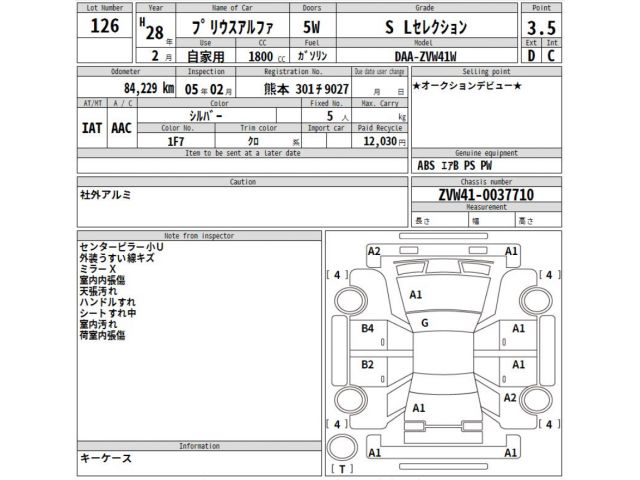Click the car name プリウスアルファ
The height and width of the screenshot is (480, 640).
pos(233,27)
